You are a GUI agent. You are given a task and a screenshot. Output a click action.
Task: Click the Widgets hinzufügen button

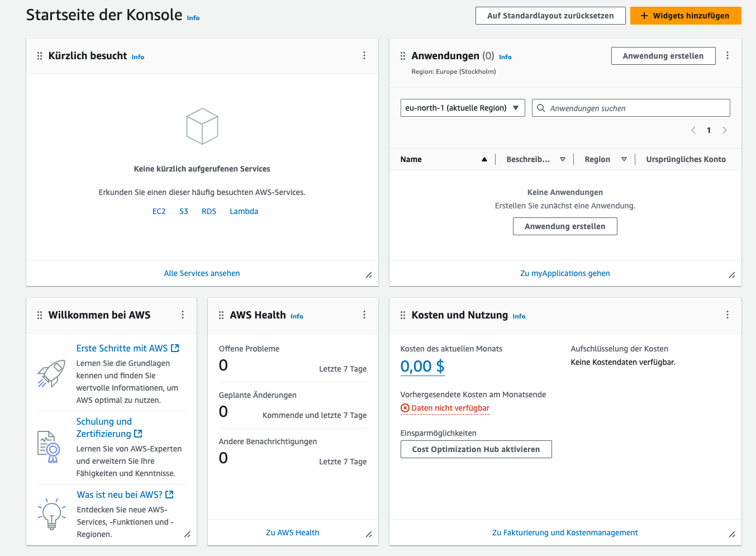tap(685, 16)
